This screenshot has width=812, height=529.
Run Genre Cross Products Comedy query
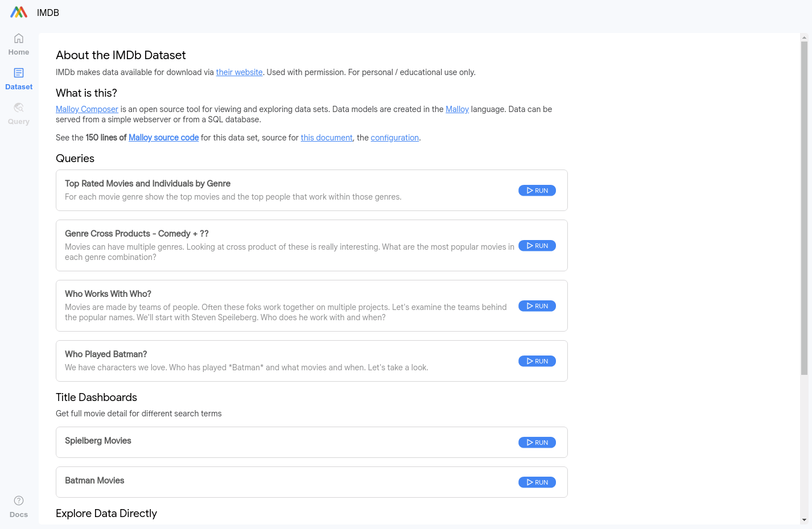pyautogui.click(x=537, y=246)
